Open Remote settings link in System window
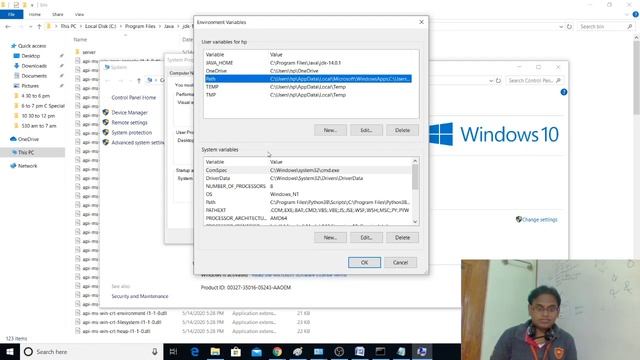The height and width of the screenshot is (360, 640). 129,122
